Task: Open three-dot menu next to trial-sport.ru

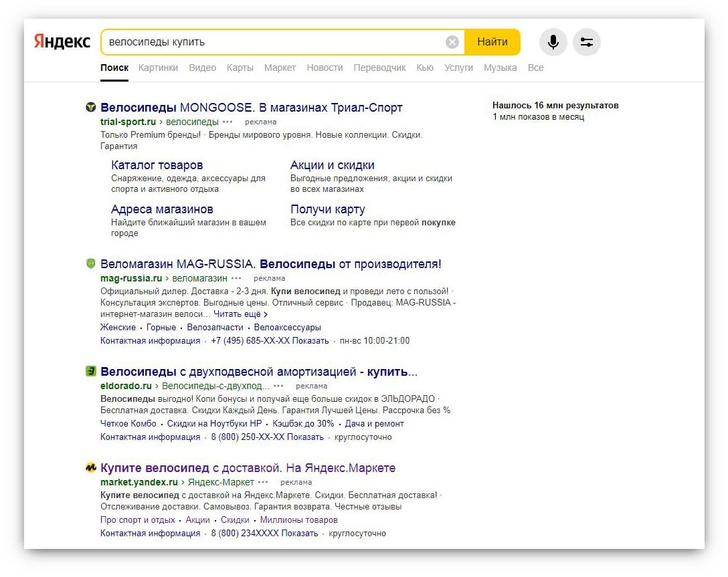Action: coord(227,122)
